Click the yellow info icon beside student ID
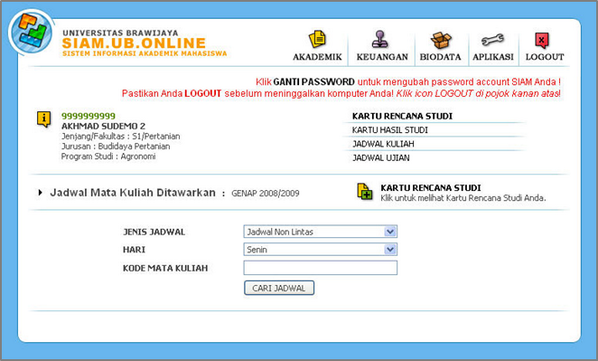The image size is (598, 361). 44,119
